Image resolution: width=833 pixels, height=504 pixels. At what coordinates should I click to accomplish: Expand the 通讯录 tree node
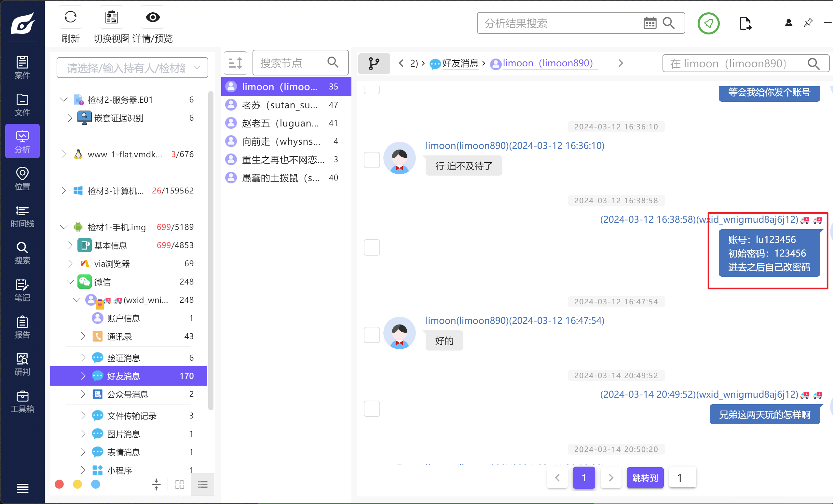pos(83,336)
